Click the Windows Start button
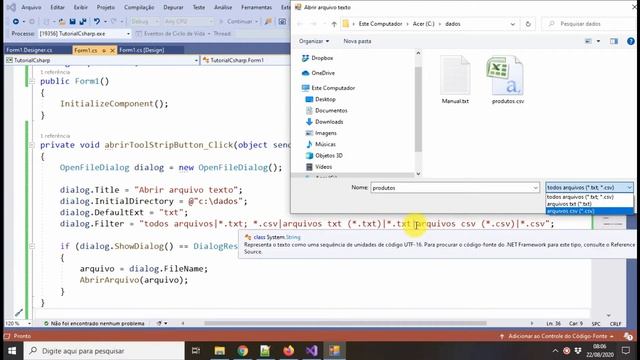The width and height of the screenshot is (640, 360). [12, 351]
